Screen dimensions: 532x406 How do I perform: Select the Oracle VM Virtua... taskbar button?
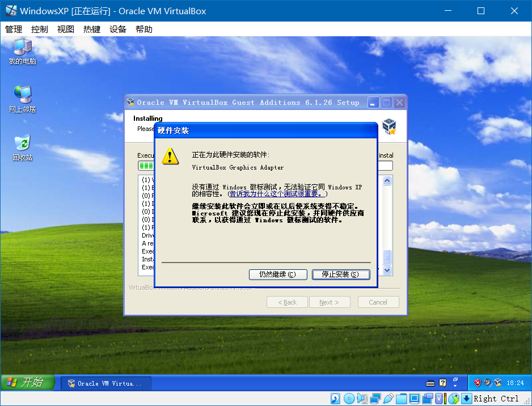(106, 383)
